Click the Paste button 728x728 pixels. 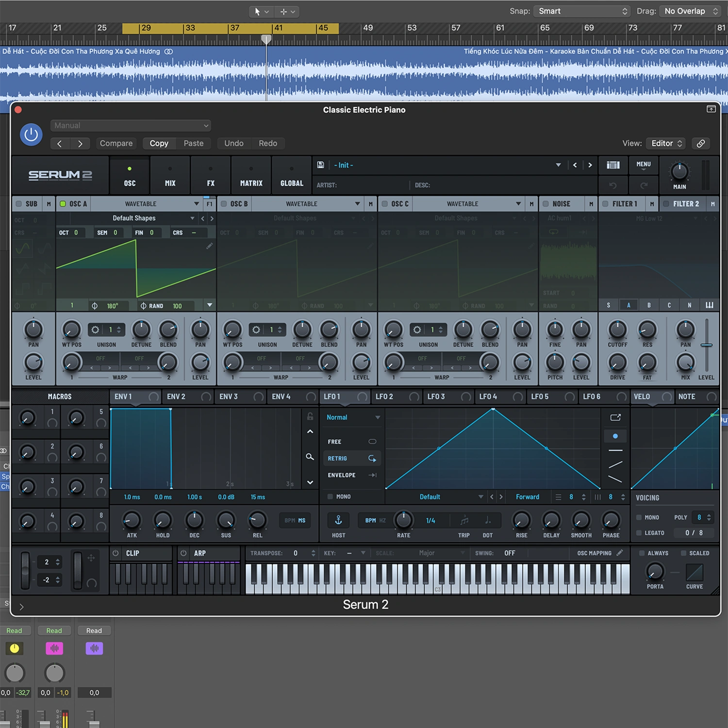click(x=194, y=143)
